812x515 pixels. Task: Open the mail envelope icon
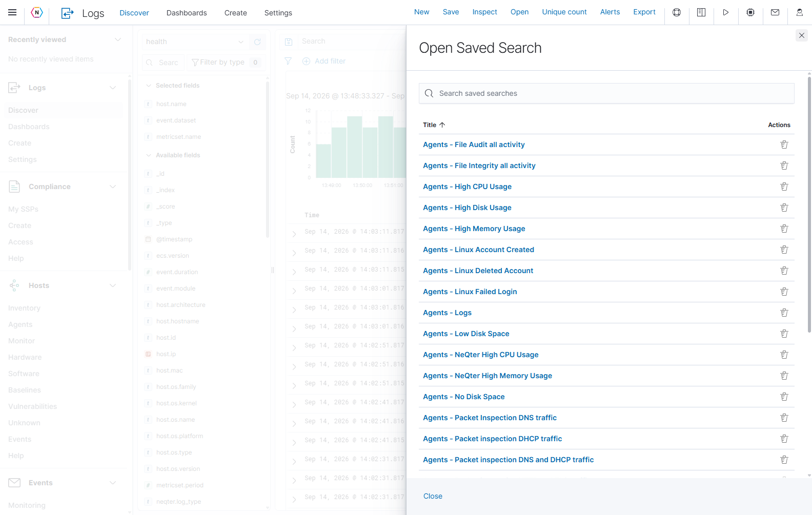click(775, 12)
